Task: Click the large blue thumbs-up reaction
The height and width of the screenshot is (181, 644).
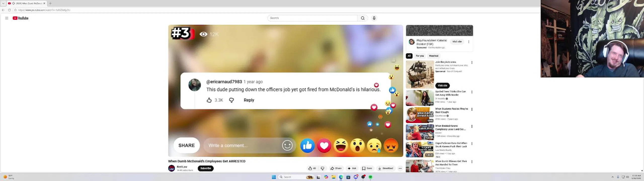Action: click(307, 145)
